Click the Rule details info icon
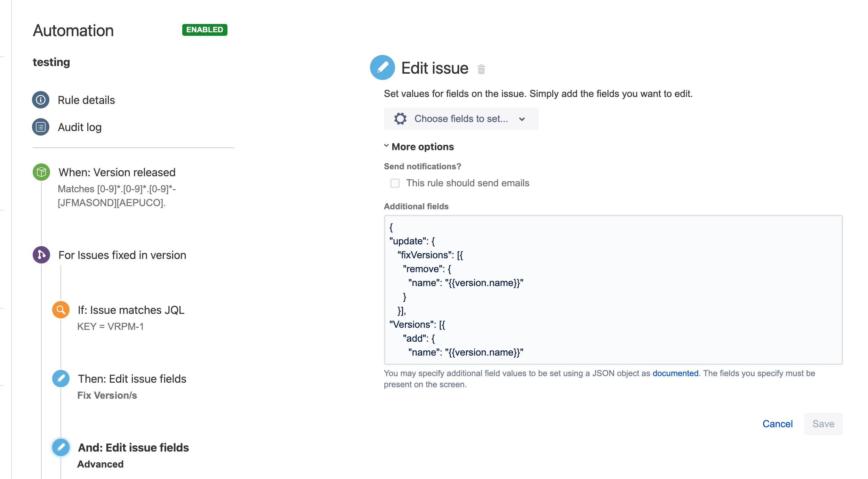868x479 pixels. (x=40, y=100)
